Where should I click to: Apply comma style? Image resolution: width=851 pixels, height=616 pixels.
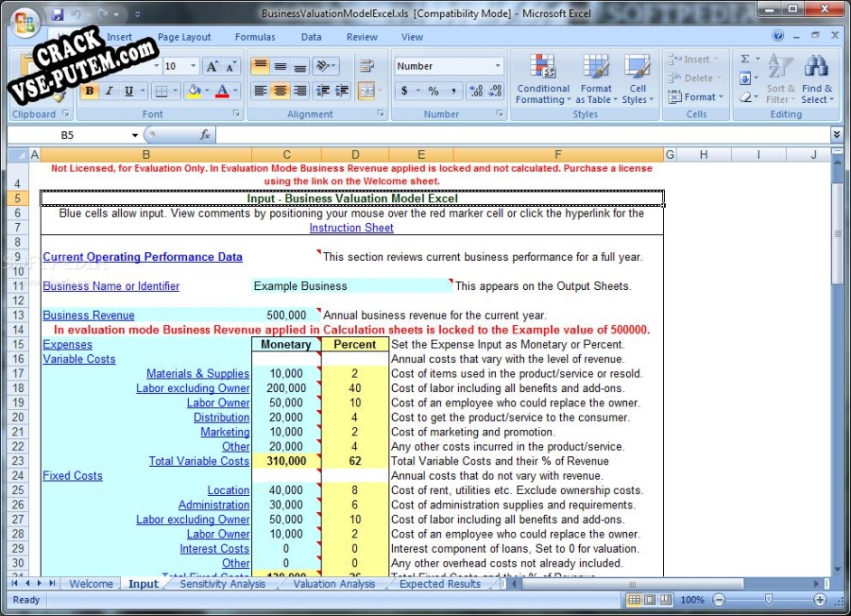pyautogui.click(x=454, y=90)
